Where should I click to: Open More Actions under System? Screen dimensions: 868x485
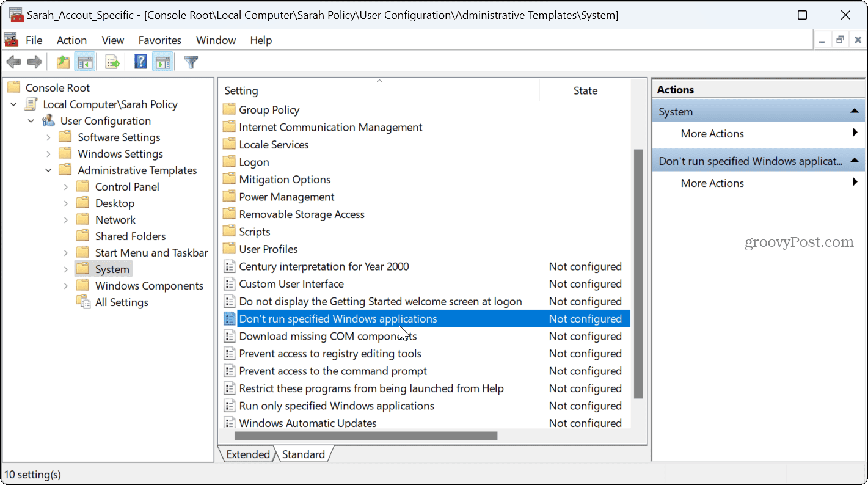coord(712,134)
